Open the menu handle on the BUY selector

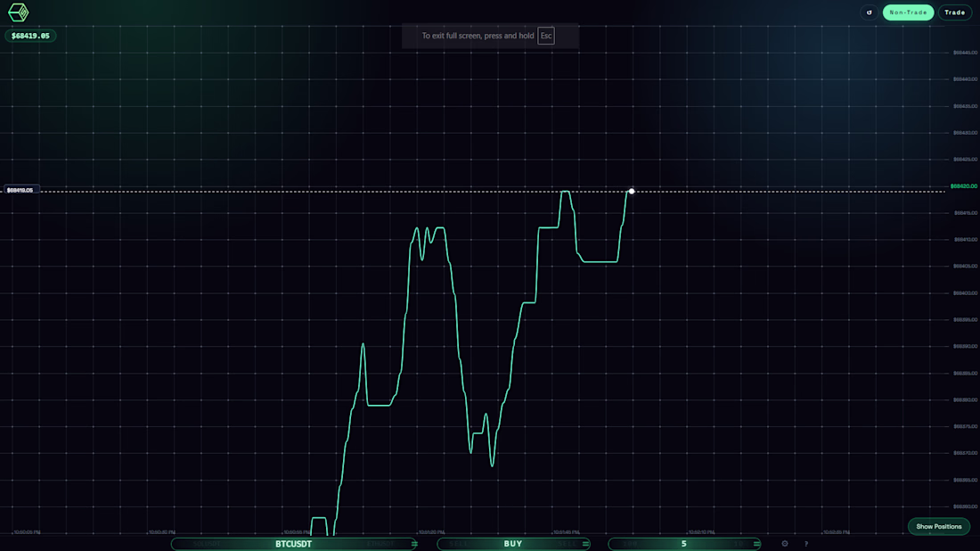pos(585,544)
